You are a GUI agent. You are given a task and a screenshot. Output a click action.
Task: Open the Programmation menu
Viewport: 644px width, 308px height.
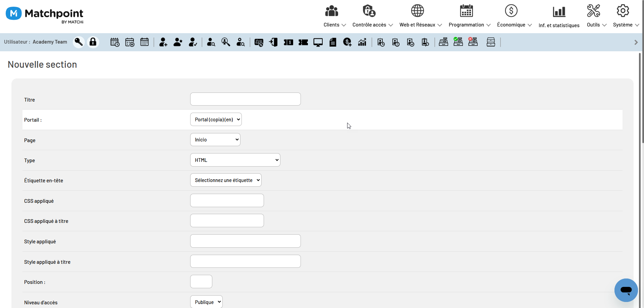click(469, 16)
